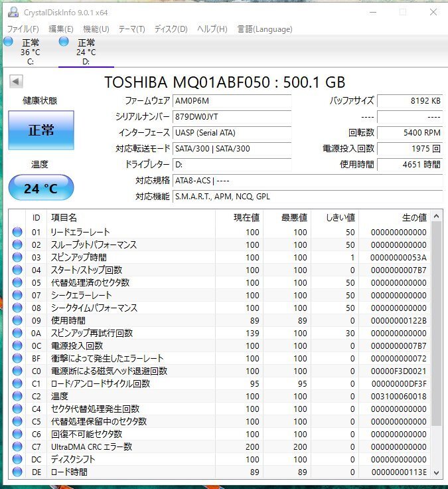Click the power on count 1975 回
The height and width of the screenshot is (489, 448).
tap(410, 148)
